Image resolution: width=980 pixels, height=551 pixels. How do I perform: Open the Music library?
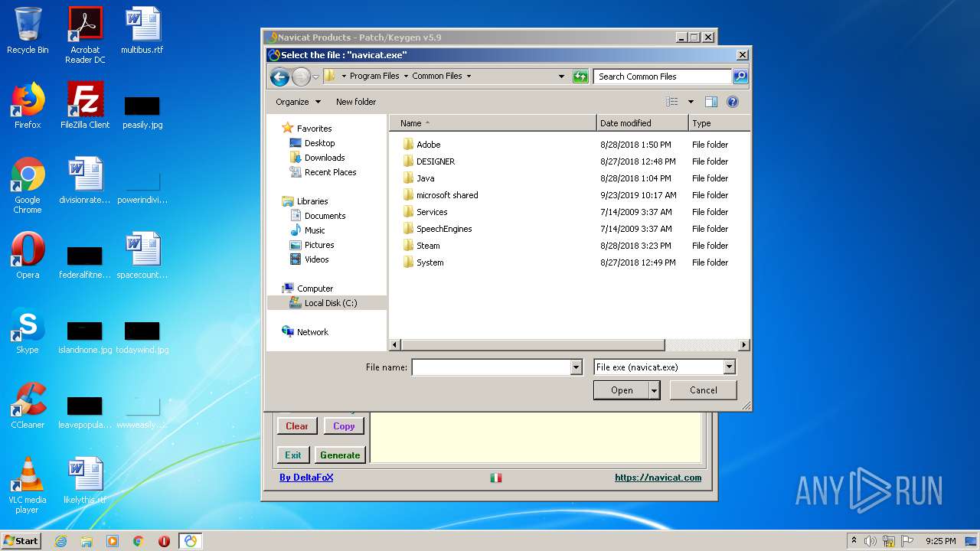315,230
